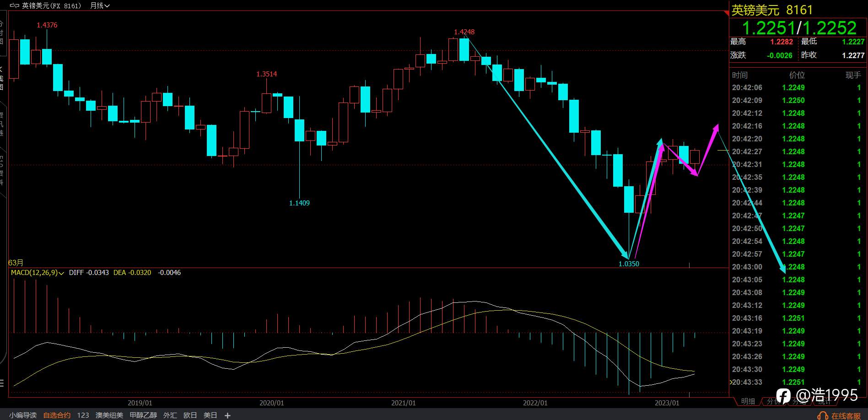
Task: Click the 1.3514 peak price label
Action: 267,74
